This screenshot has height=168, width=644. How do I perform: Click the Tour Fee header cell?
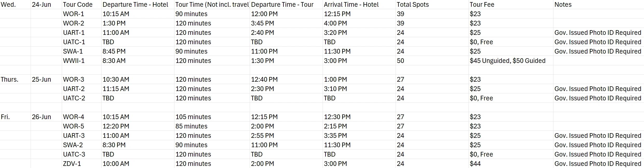482,5
